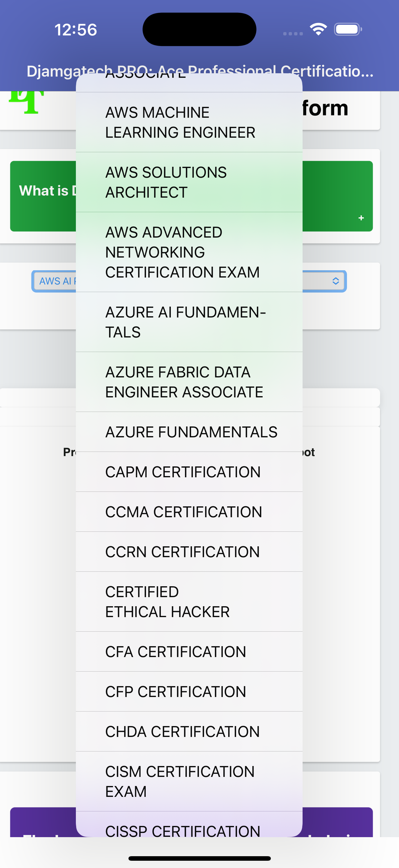
Task: Tap the battery status icon
Action: pos(348,29)
